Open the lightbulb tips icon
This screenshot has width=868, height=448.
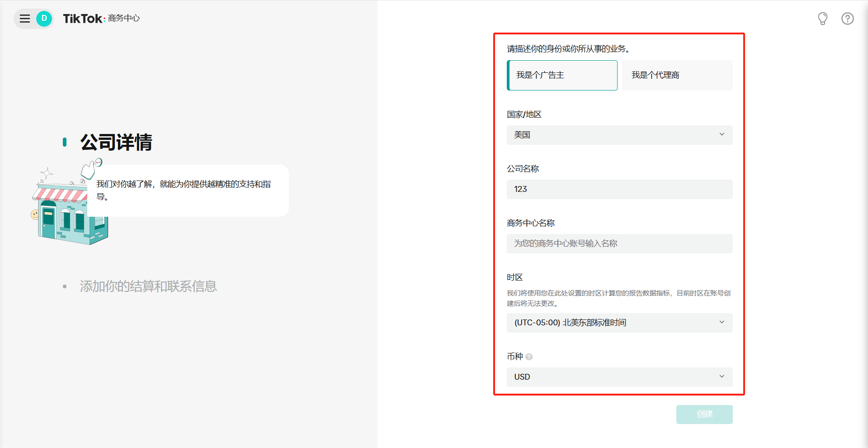[822, 19]
